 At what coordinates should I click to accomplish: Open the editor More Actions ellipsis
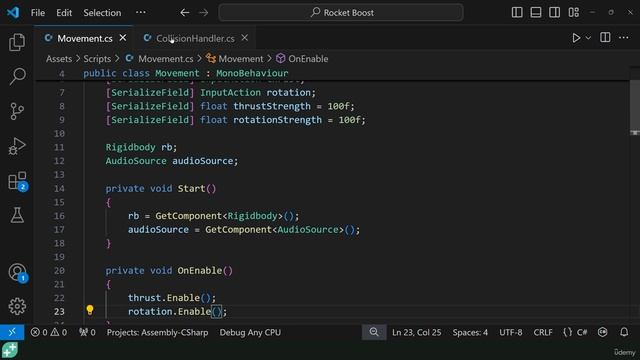point(624,38)
